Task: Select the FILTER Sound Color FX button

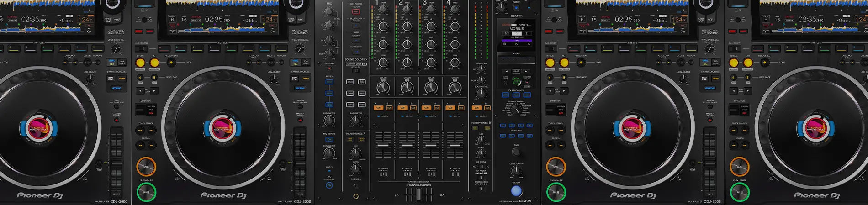Action: [x=362, y=105]
